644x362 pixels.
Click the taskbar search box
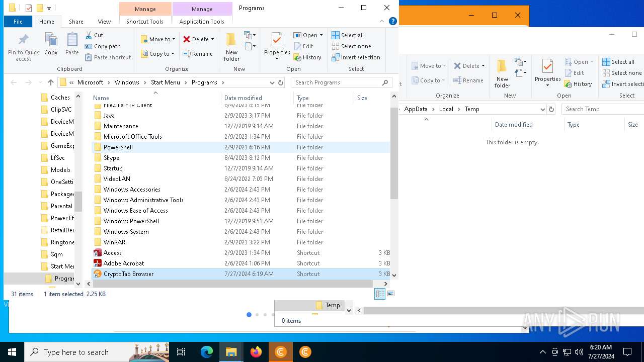coord(97,352)
